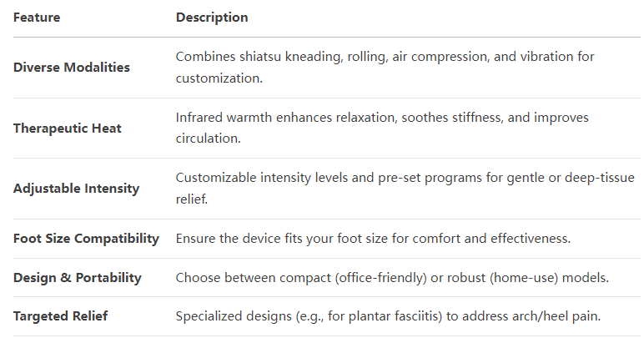Screen dimensions: 644x338
Task: Click the compact or robust models description
Action: tap(392, 278)
